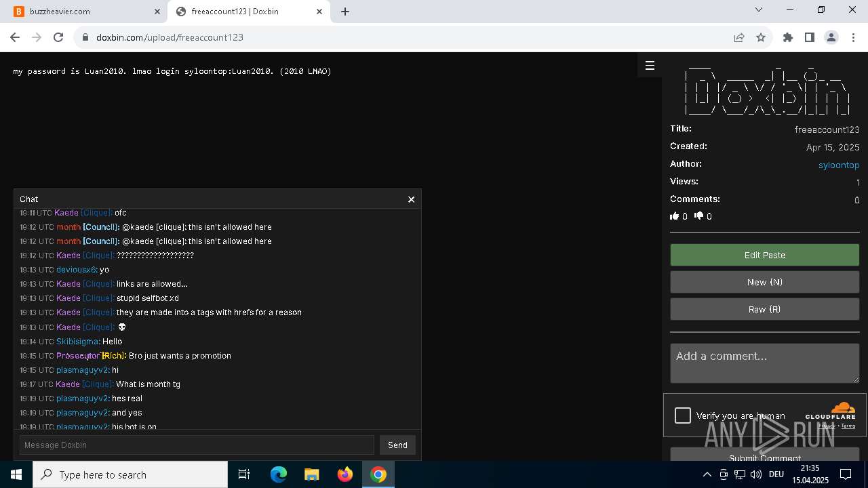Click message "links are allowed..."
This screenshot has width=868, height=488.
(x=152, y=284)
